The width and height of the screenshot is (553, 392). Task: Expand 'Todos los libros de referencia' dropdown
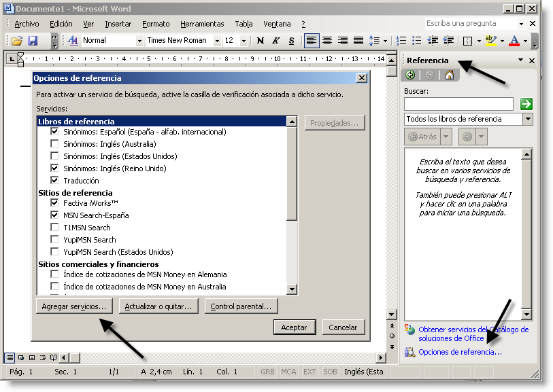tap(528, 119)
